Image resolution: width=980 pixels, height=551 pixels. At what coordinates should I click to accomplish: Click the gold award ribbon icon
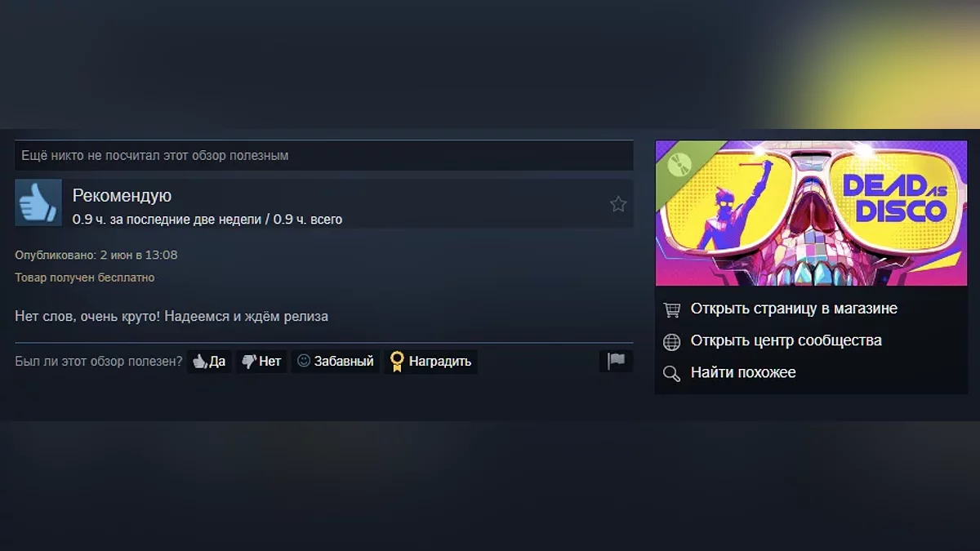pos(397,362)
